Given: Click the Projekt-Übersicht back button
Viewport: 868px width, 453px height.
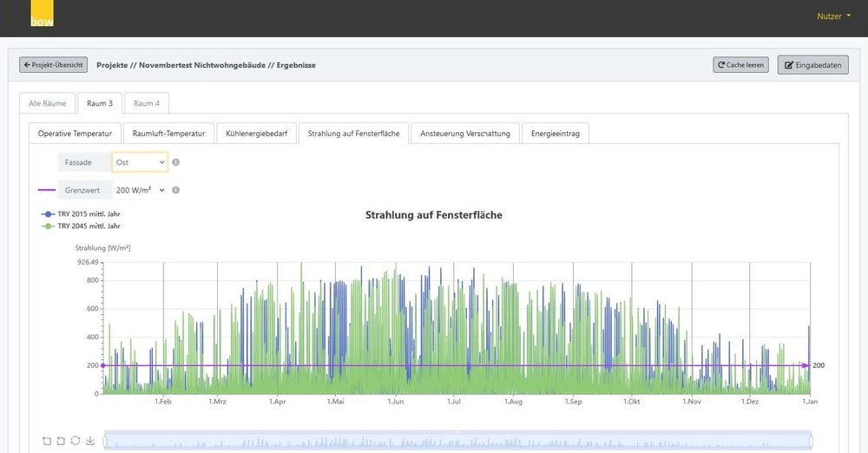Looking at the screenshot, I should coord(54,65).
